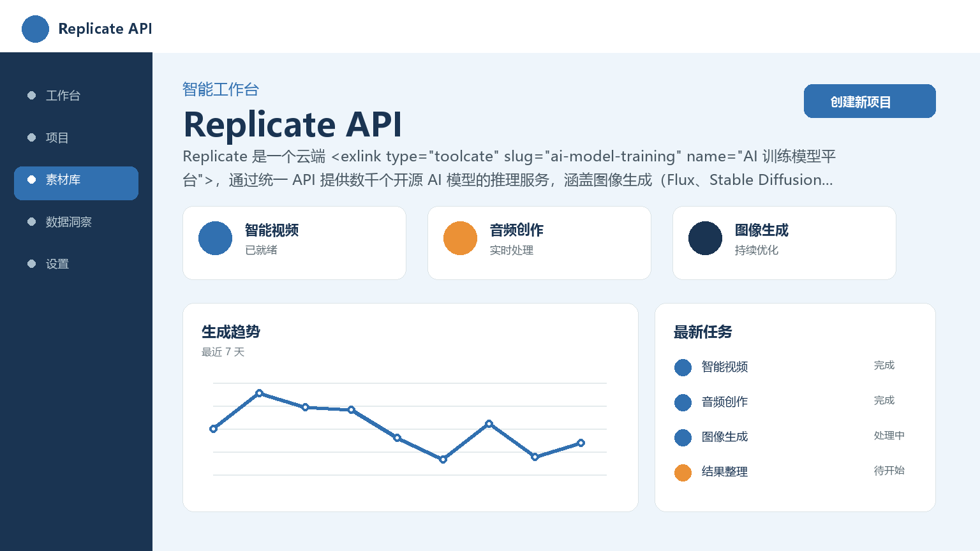980x551 pixels.
Task: Click the 已就绪 status text
Action: coord(261,250)
